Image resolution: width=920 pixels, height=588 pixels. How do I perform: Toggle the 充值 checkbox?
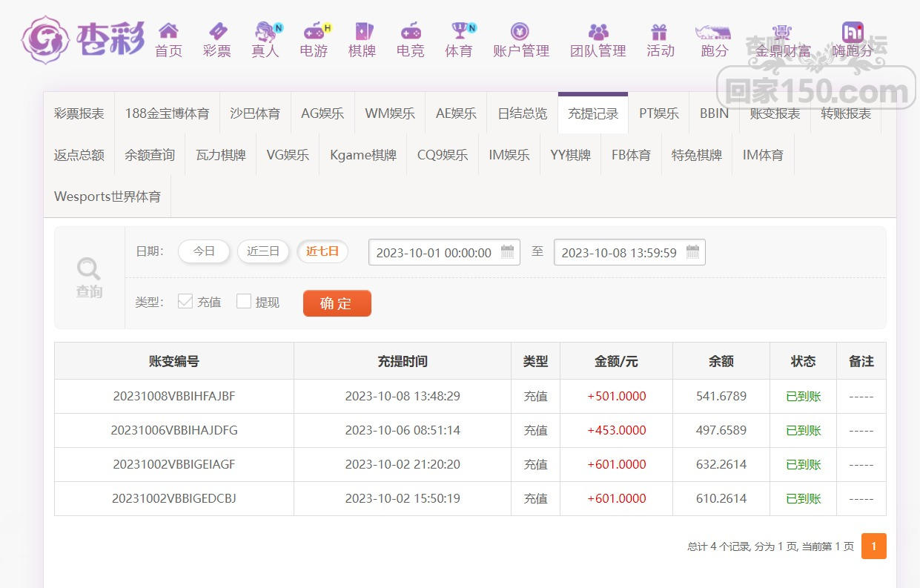(x=185, y=301)
